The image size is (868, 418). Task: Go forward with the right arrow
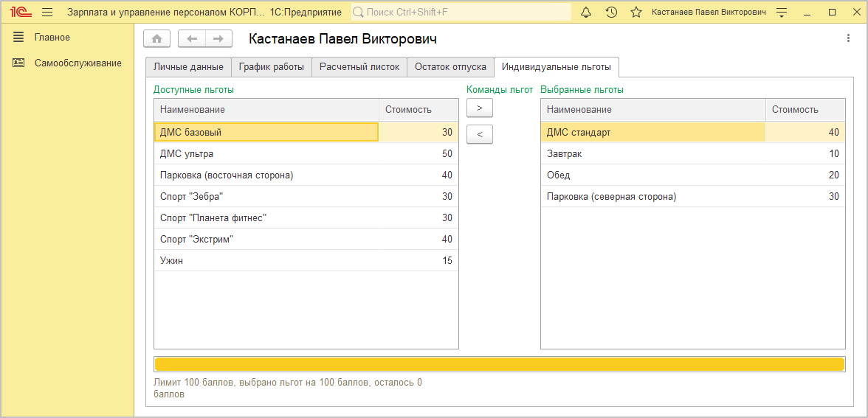click(x=218, y=39)
